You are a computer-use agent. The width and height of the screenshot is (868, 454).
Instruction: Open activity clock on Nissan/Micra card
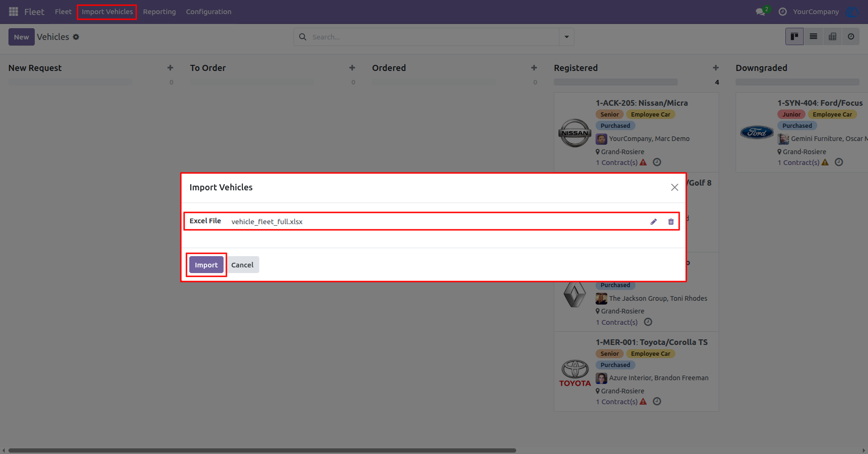pos(657,162)
